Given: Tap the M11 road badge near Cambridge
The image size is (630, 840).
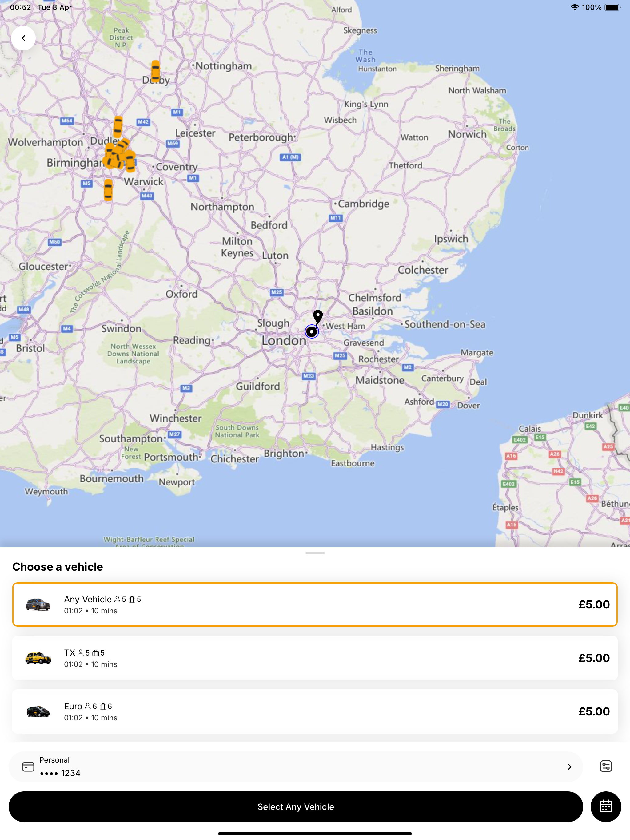Looking at the screenshot, I should [x=336, y=218].
